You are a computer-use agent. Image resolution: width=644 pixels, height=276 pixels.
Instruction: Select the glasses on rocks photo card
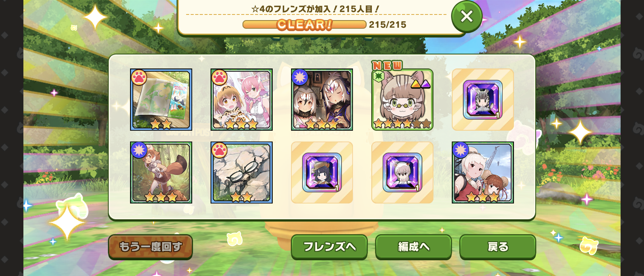click(242, 173)
